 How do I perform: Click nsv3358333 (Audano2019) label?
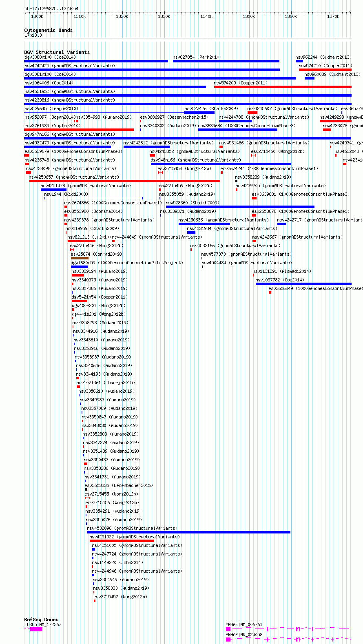point(121,588)
